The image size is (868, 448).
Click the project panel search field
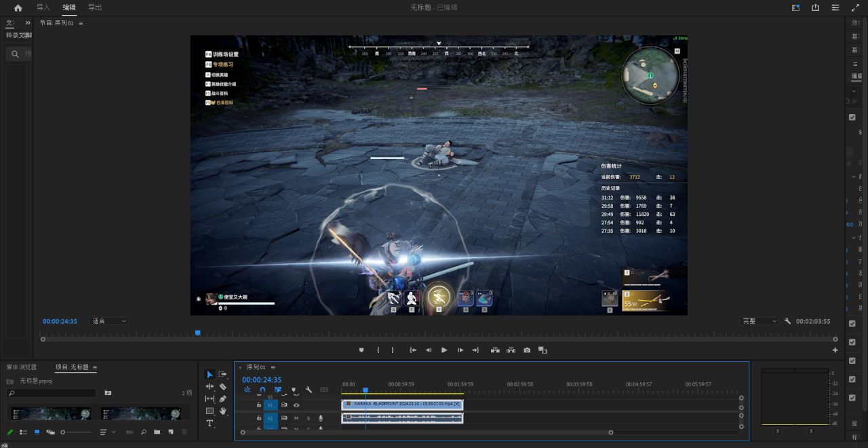[53, 393]
